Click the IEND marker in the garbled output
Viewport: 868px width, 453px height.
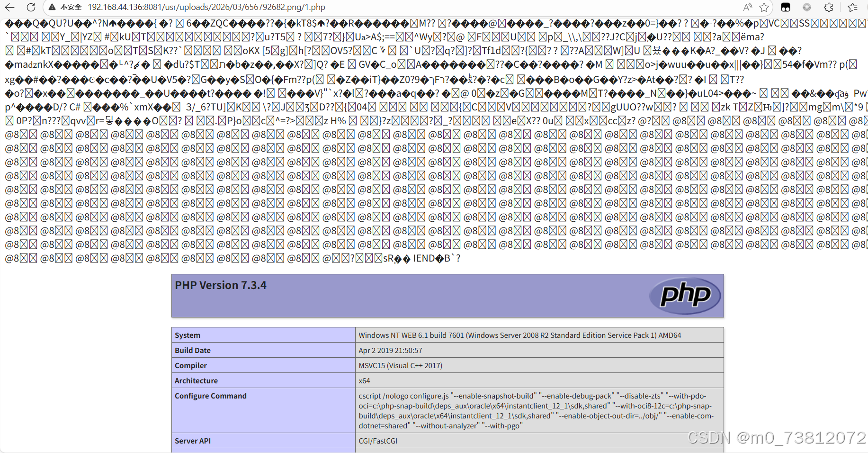pos(424,259)
